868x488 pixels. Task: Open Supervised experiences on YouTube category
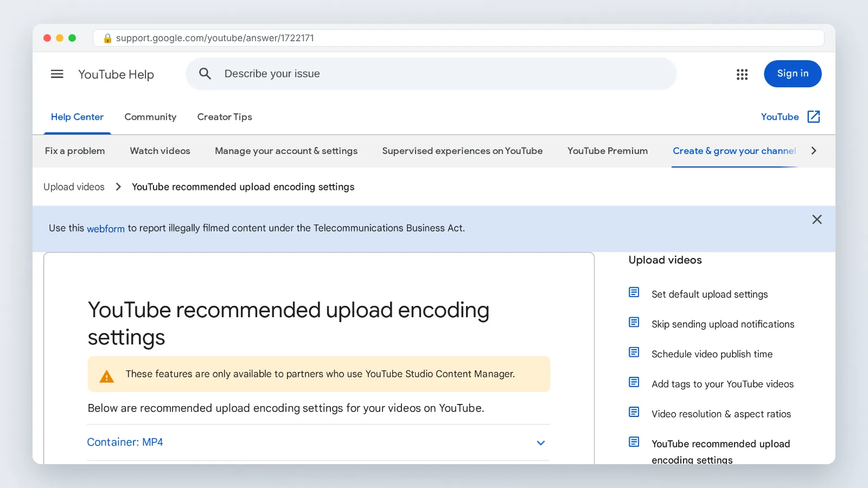coord(462,151)
